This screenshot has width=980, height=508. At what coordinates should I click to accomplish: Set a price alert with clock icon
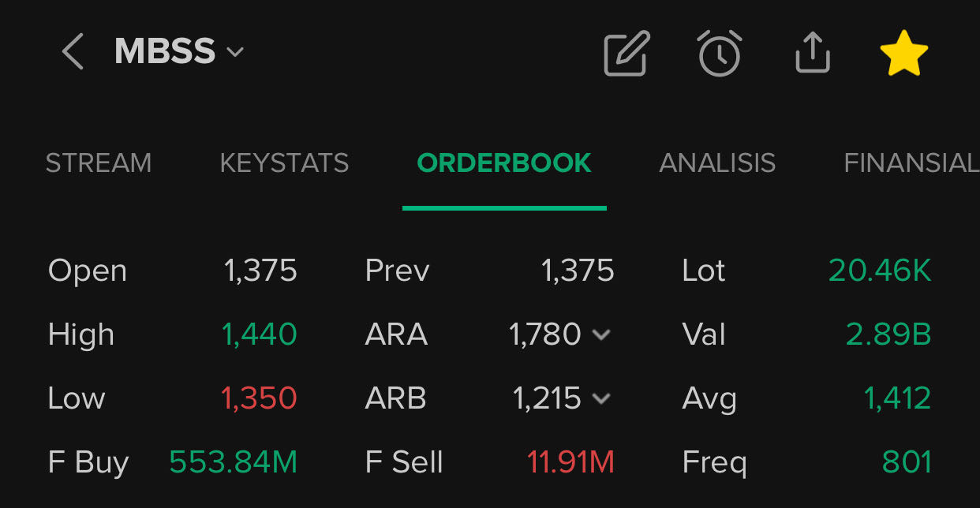720,54
